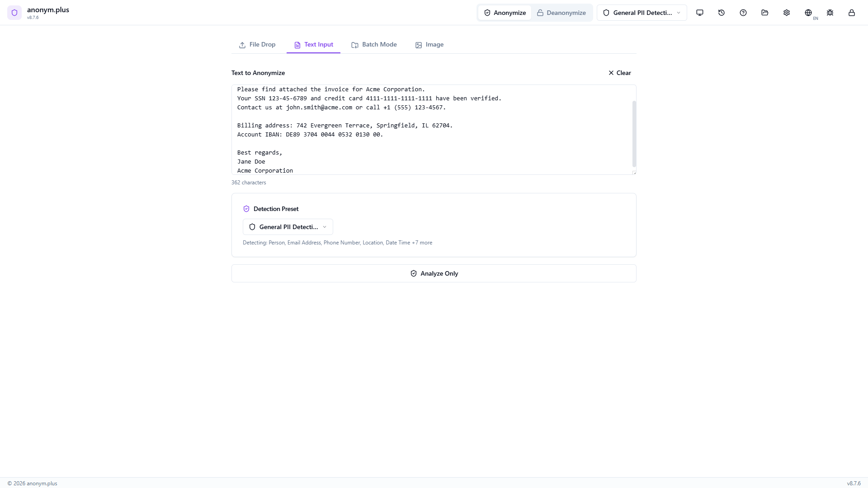Screen dimensions: 868x488
Task: Clear the text to anonymize
Action: click(619, 73)
